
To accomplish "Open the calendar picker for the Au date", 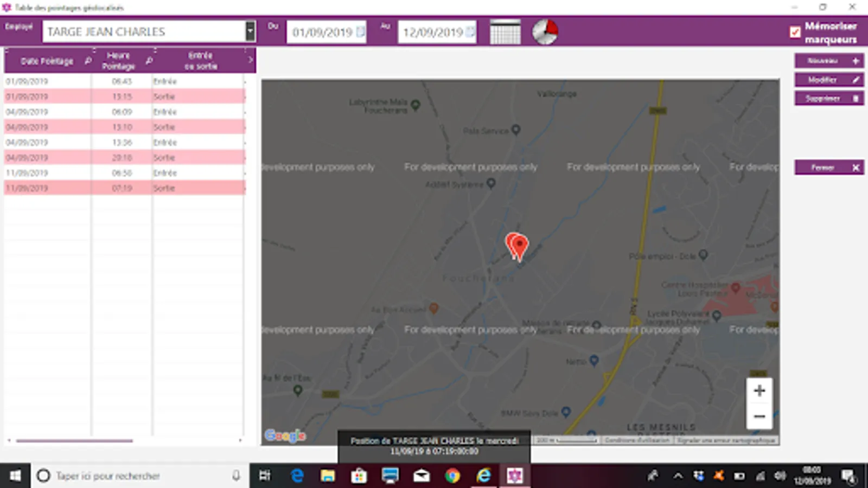I will tap(470, 32).
